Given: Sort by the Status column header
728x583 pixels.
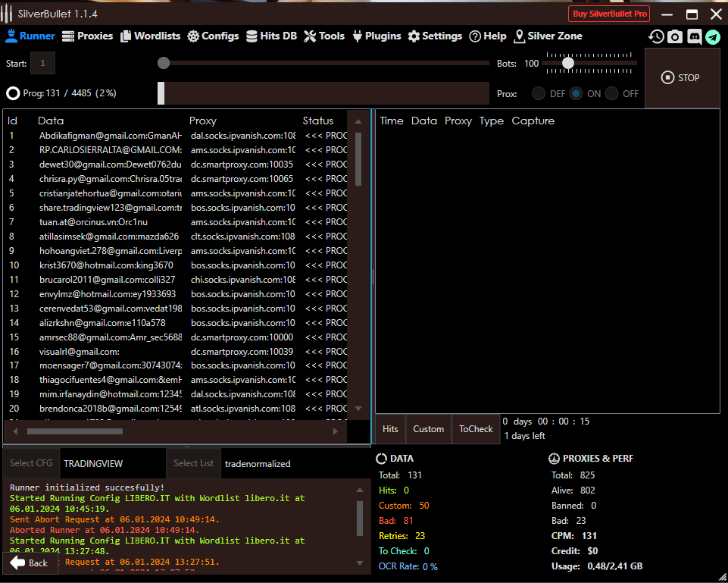Looking at the screenshot, I should click(x=318, y=121).
